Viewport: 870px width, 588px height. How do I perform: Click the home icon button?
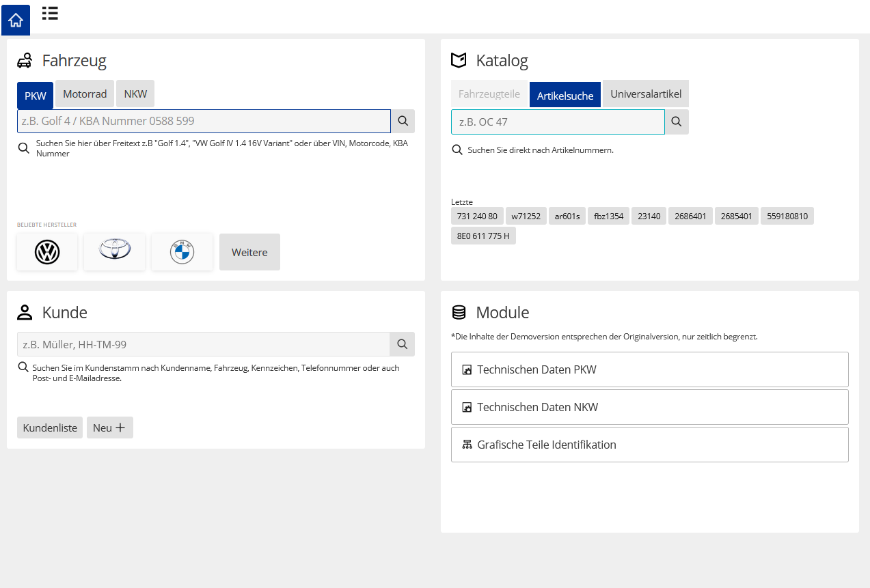pos(16,20)
